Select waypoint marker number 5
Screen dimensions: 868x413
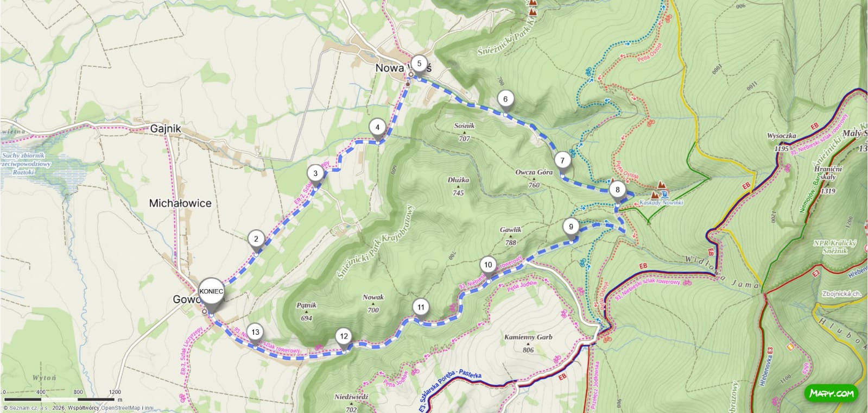(419, 64)
